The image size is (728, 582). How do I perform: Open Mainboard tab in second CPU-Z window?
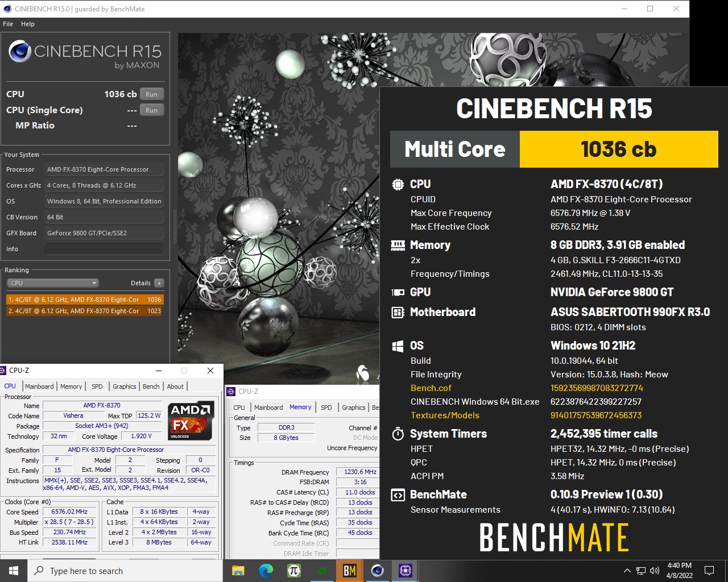268,408
